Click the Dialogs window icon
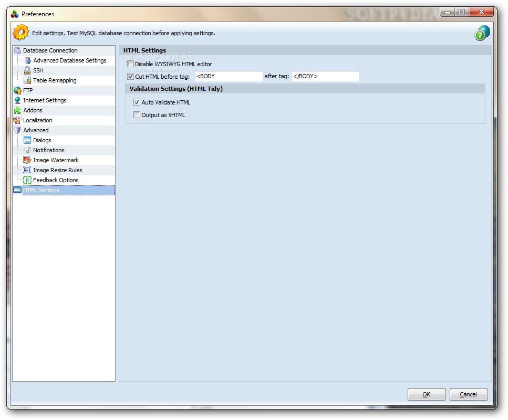 point(27,140)
